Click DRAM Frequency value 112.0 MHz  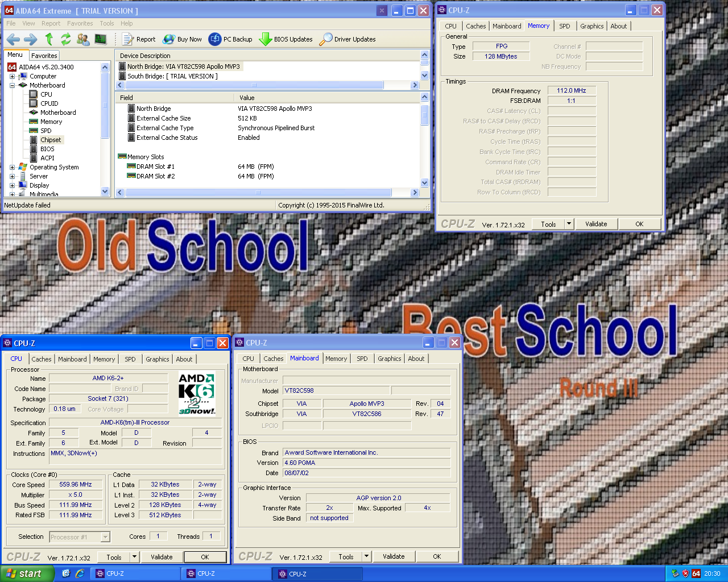tap(572, 90)
